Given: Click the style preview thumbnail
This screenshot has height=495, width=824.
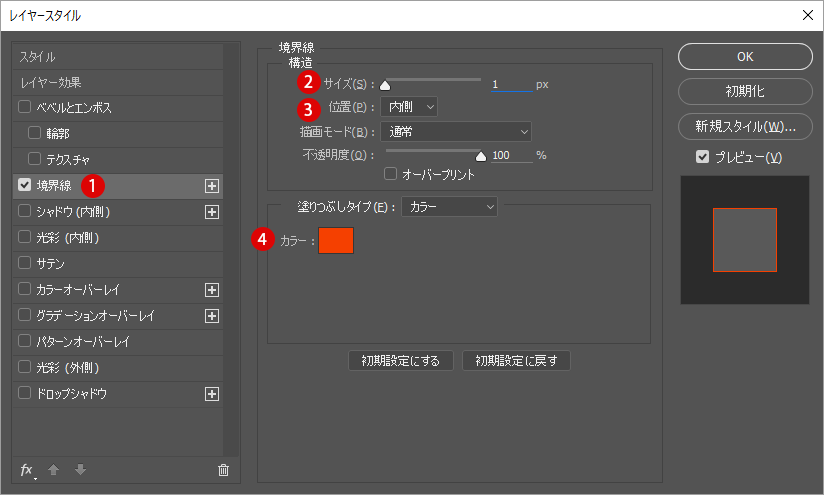Looking at the screenshot, I should coord(745,240).
